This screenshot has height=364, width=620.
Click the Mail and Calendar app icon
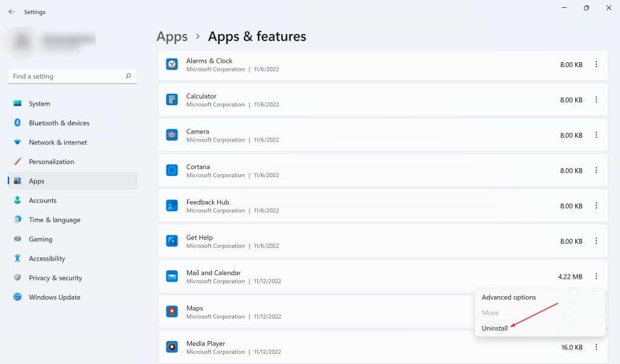tap(172, 276)
